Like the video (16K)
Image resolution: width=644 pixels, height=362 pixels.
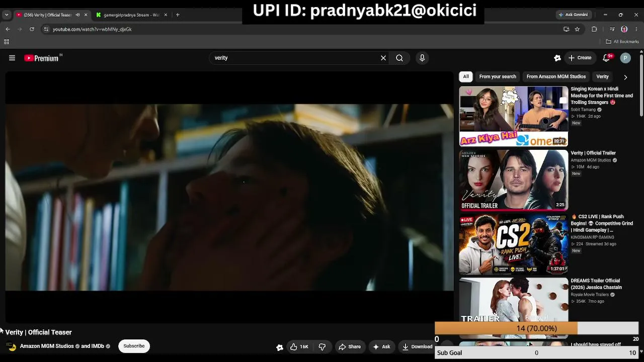point(299,347)
